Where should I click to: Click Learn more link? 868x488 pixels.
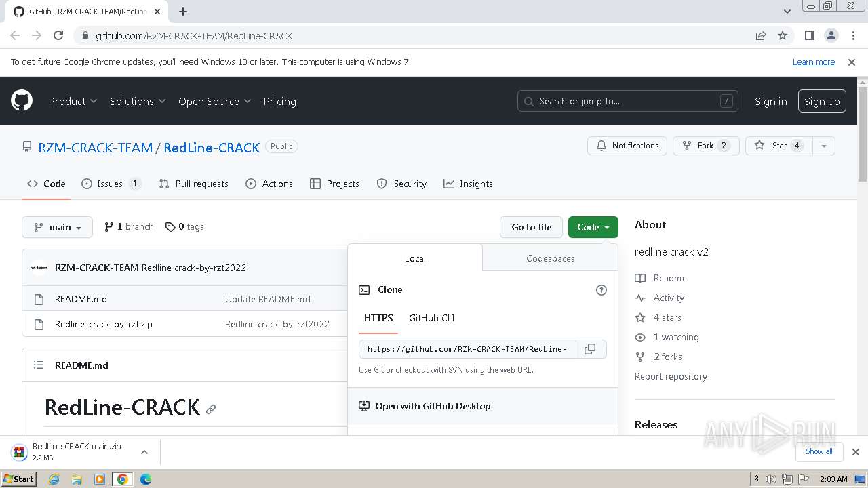point(814,62)
